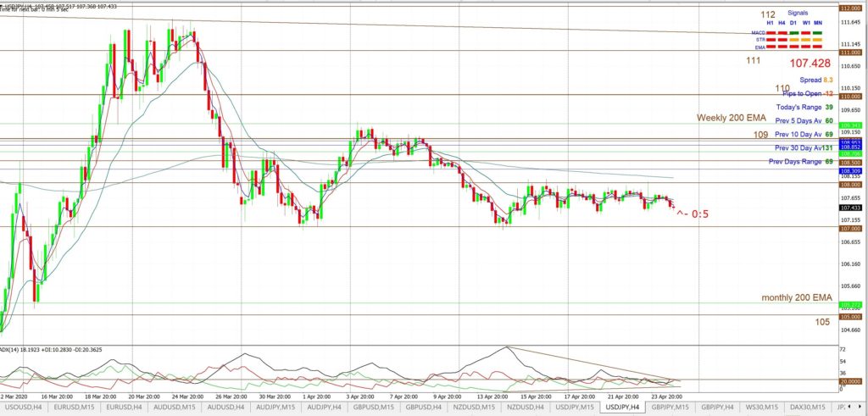Click the Weekly 200 EMA label
The width and height of the screenshot is (868, 416).
click(x=732, y=118)
